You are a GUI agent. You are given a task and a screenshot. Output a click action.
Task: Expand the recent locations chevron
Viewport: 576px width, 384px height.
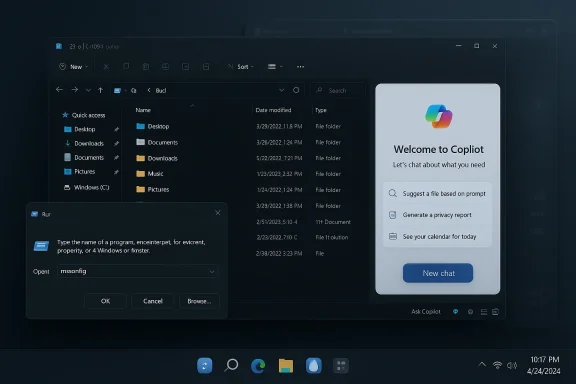coord(88,90)
